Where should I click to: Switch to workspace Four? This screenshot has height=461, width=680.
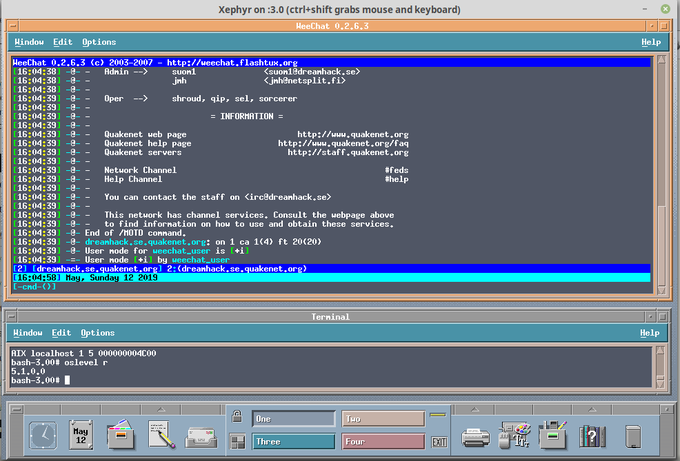383,441
